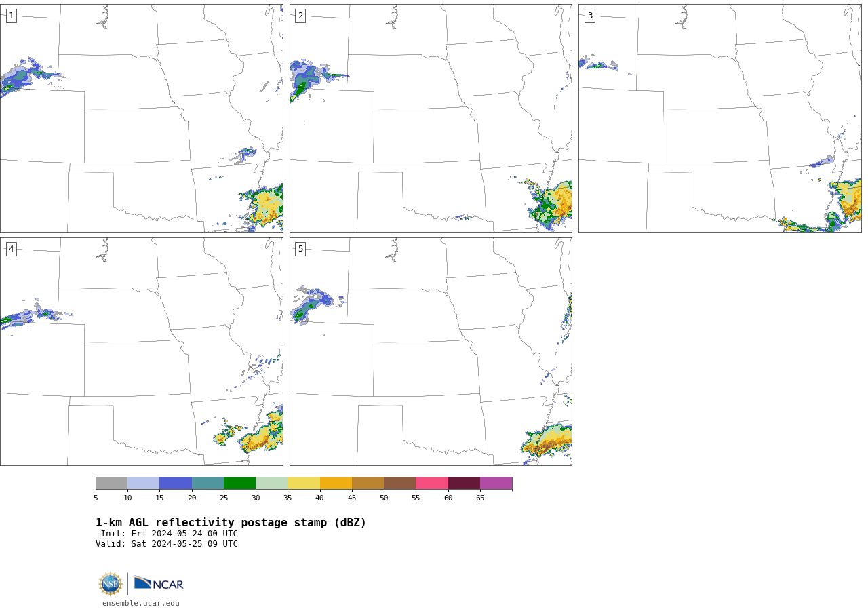The height and width of the screenshot is (611, 868).
Task: Click the pink 55-60 dBZ swatch
Action: point(432,484)
